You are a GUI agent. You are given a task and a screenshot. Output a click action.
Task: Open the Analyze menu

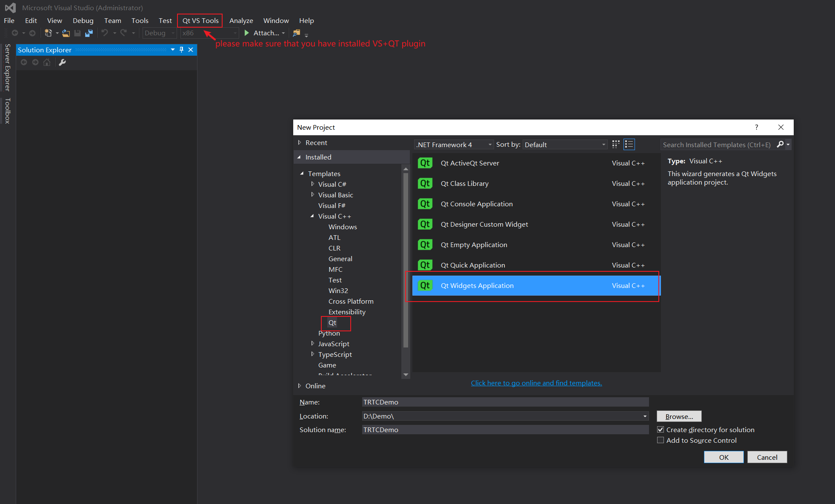(x=241, y=20)
